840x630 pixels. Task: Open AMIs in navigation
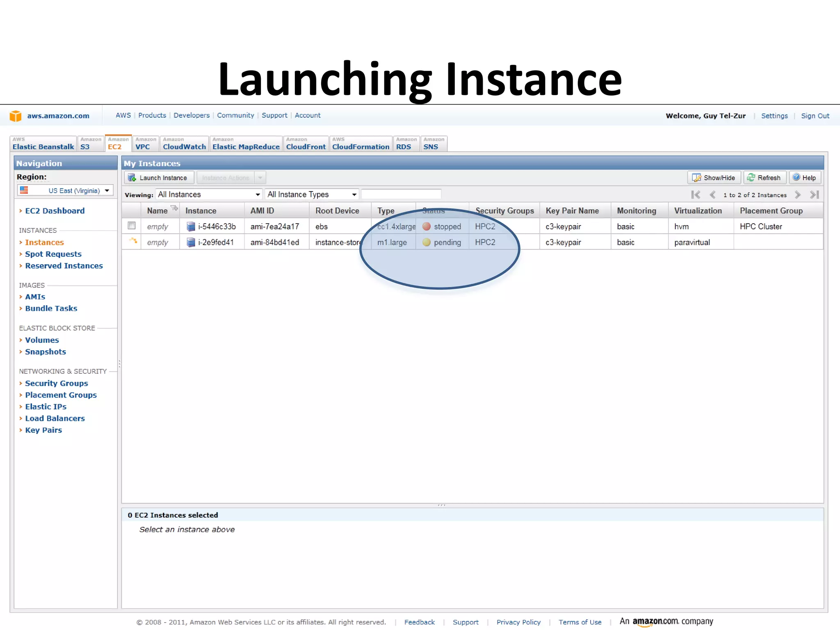35,297
